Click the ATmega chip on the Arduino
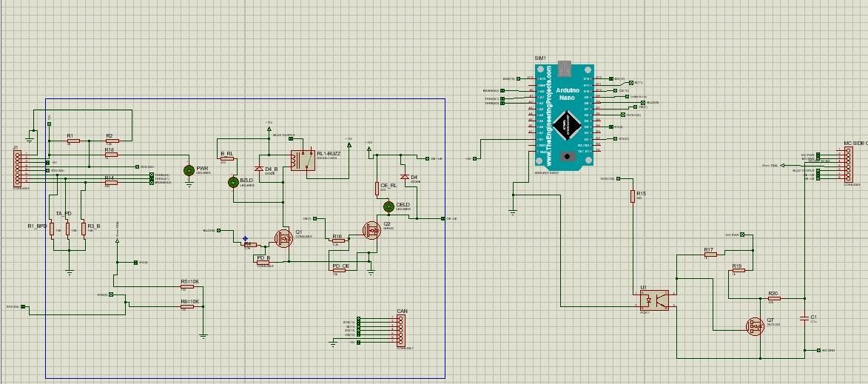The height and width of the screenshot is (384, 868). point(567,124)
